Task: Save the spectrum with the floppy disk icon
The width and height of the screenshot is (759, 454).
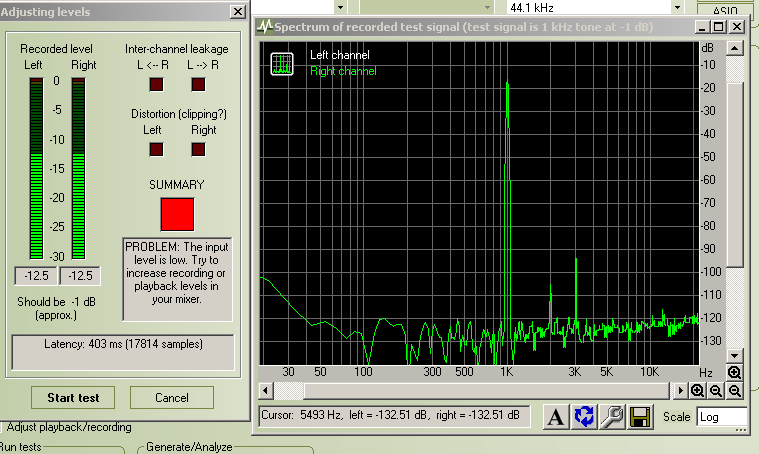Action: tap(640, 416)
